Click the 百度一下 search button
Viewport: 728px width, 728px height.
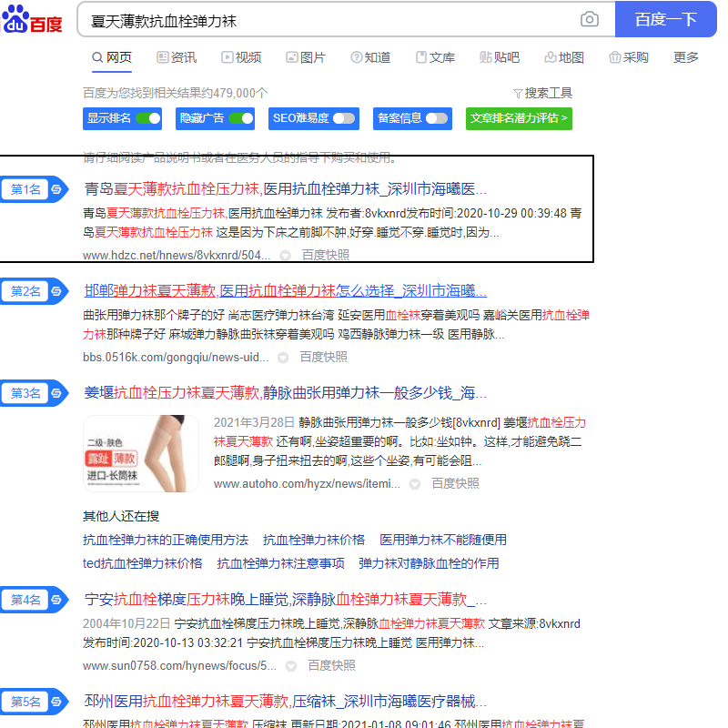[x=666, y=19]
